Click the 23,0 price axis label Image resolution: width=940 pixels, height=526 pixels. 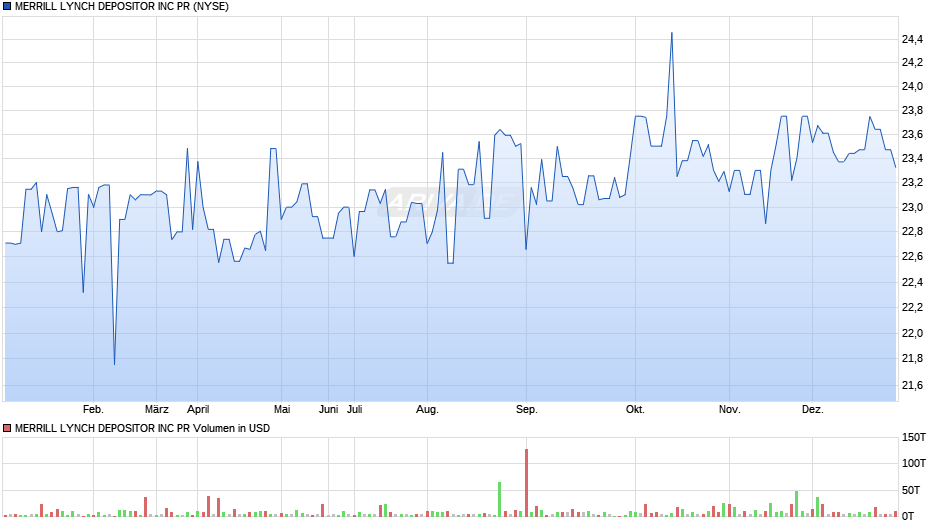click(912, 208)
